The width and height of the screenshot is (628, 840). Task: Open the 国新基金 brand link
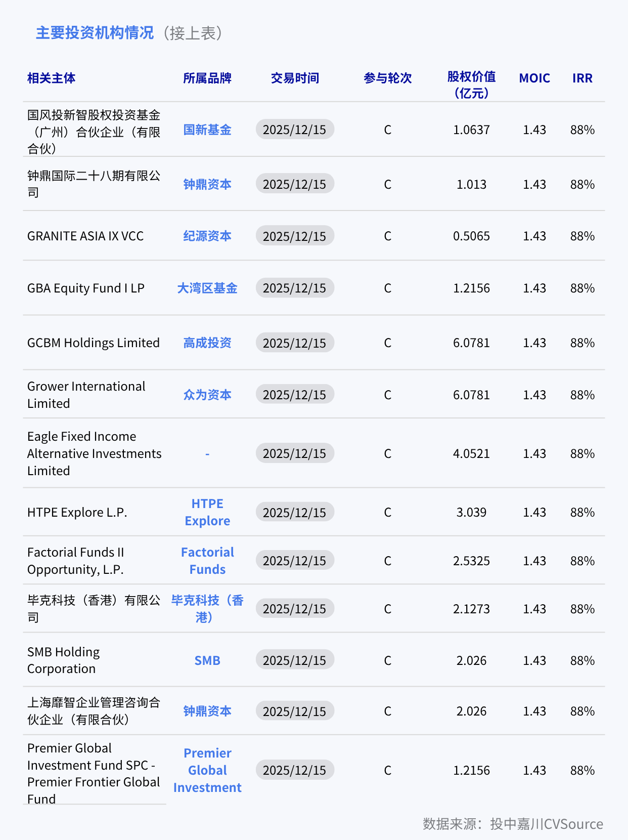point(207,130)
